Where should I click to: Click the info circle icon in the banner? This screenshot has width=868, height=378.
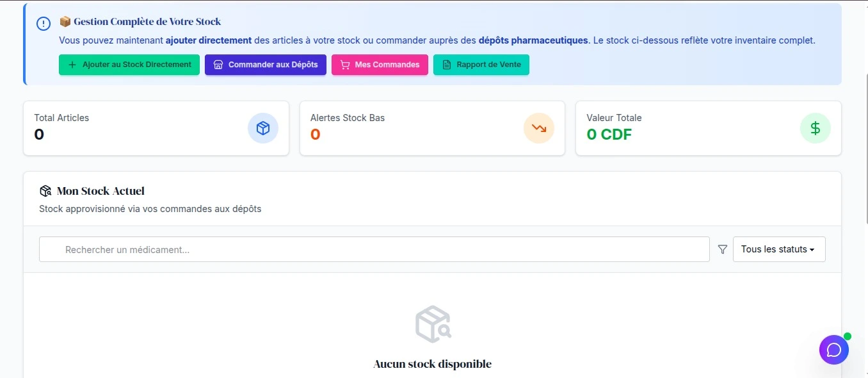click(x=43, y=23)
